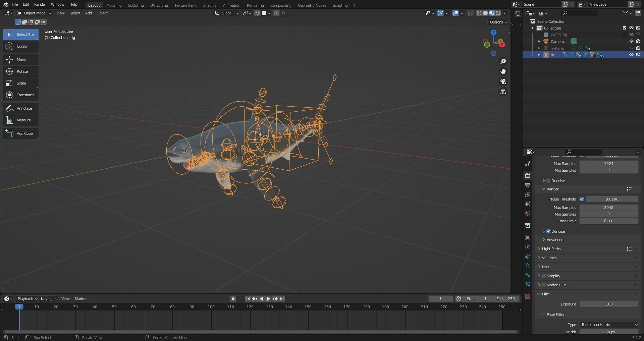
Task: Open the viewport Options dropdown
Action: point(498,22)
